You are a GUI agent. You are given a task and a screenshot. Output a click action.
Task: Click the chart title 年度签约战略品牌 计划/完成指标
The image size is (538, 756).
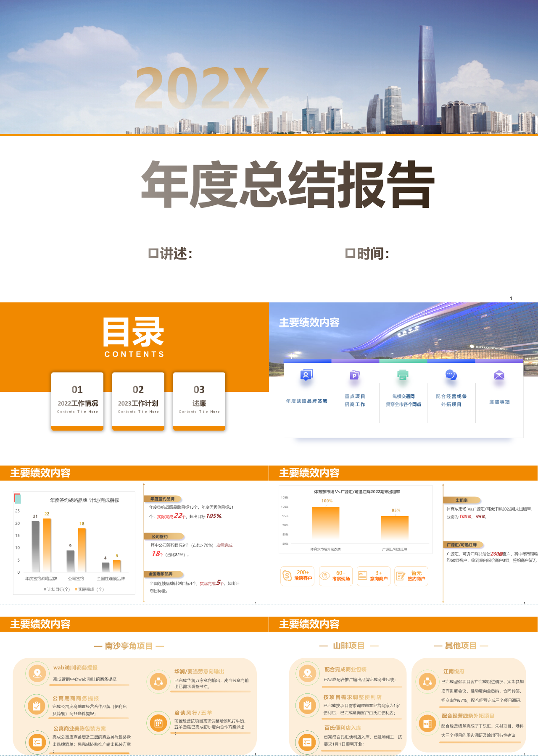84,500
